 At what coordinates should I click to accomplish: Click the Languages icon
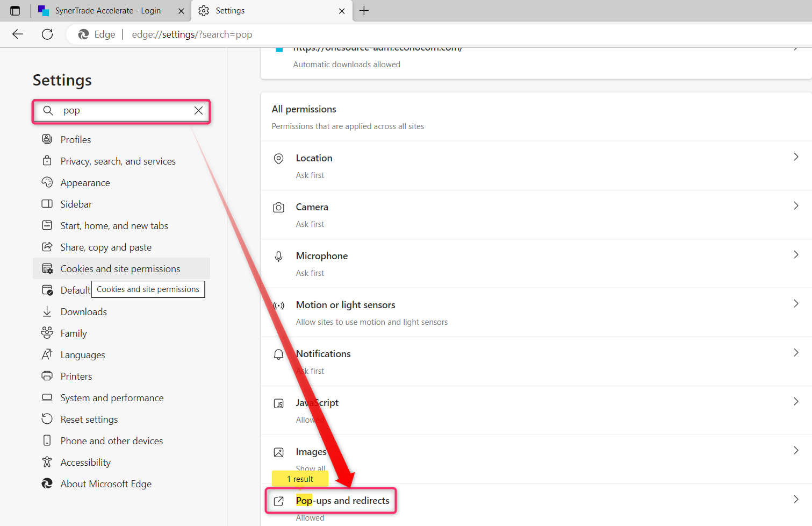tap(47, 354)
